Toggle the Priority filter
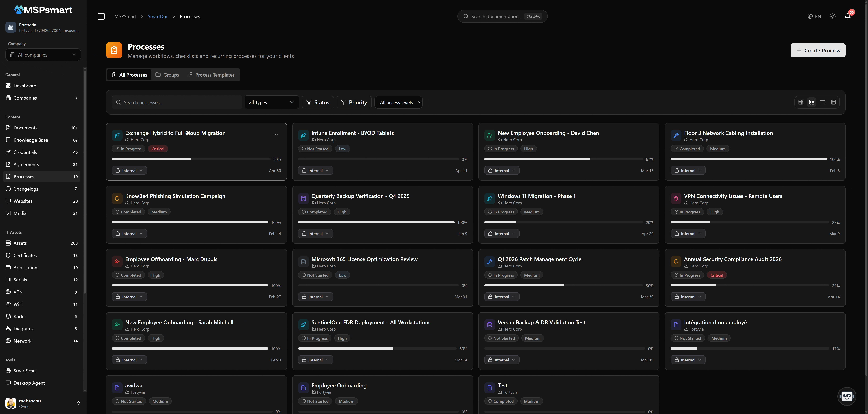The width and height of the screenshot is (868, 414). (x=354, y=102)
